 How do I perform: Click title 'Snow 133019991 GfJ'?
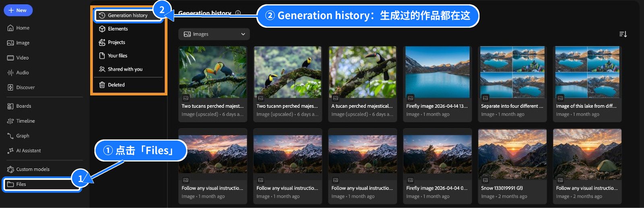pyautogui.click(x=502, y=188)
